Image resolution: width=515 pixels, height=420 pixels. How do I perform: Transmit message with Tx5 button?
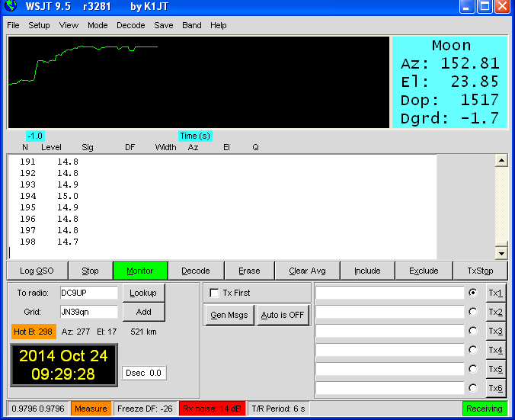(x=496, y=369)
